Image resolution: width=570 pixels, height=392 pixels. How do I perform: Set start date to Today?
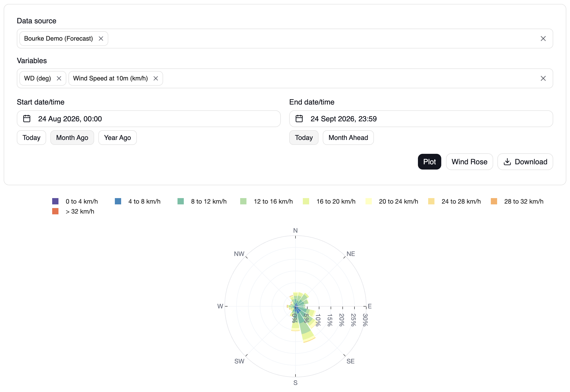pos(31,138)
